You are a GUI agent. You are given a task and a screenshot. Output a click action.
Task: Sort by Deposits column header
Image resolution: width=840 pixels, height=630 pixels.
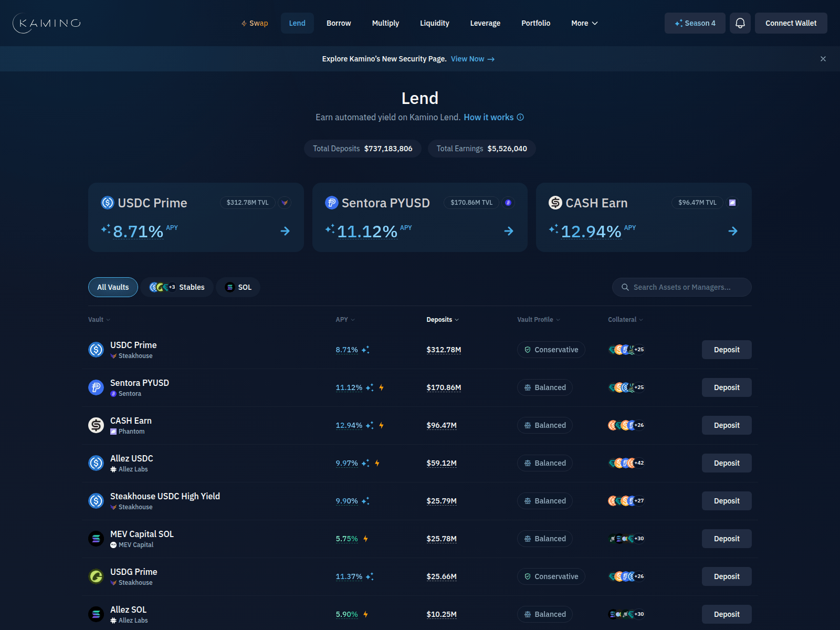(x=443, y=319)
